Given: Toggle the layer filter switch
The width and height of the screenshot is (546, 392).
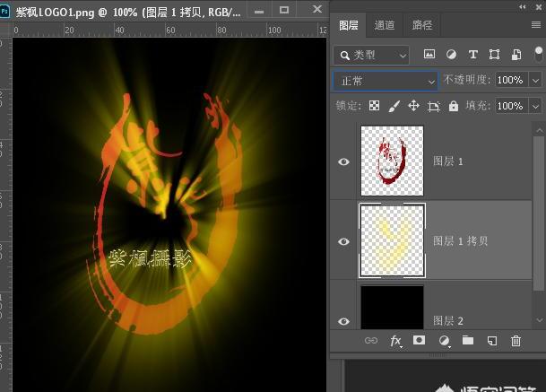Looking at the screenshot, I should coord(538,54).
